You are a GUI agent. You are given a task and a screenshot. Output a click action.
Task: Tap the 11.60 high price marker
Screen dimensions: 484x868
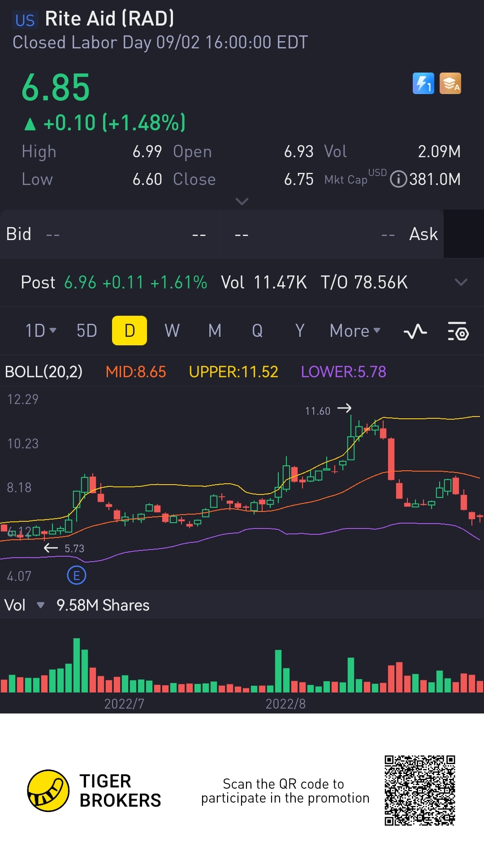(318, 411)
